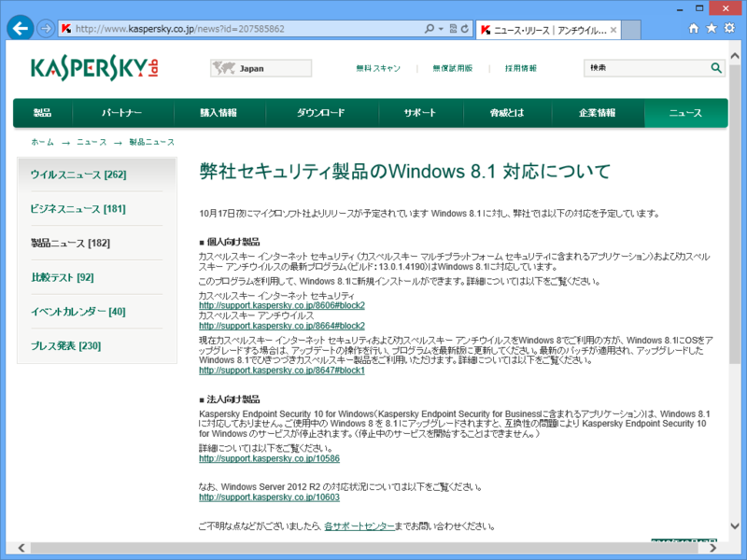Screen dimensions: 747x560
Task: Click the back navigation arrow circle
Action: [x=19, y=28]
